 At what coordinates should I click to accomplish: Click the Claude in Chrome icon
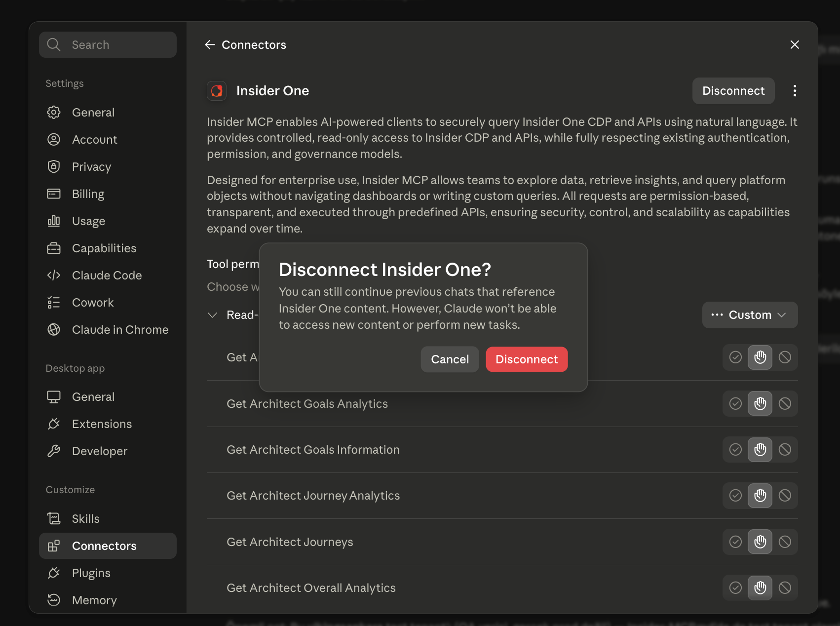pos(54,330)
